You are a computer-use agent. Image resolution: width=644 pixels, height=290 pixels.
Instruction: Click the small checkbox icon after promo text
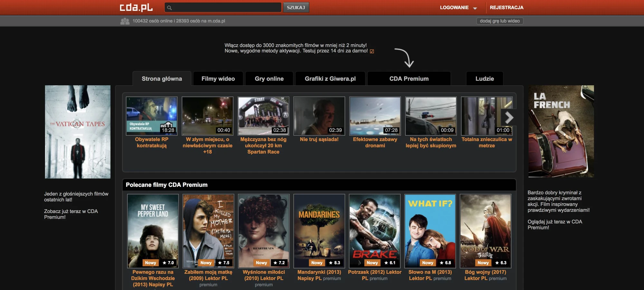click(x=372, y=51)
